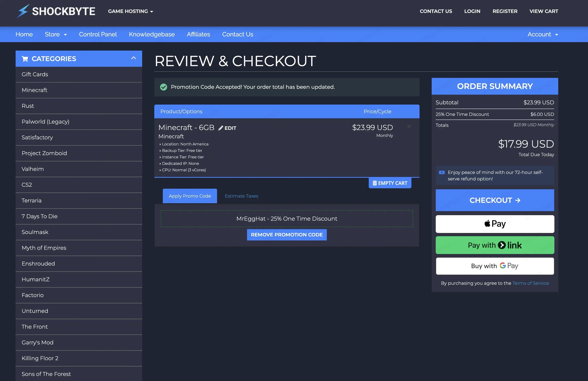Click the shopping cart icon in Categories header

click(x=25, y=59)
